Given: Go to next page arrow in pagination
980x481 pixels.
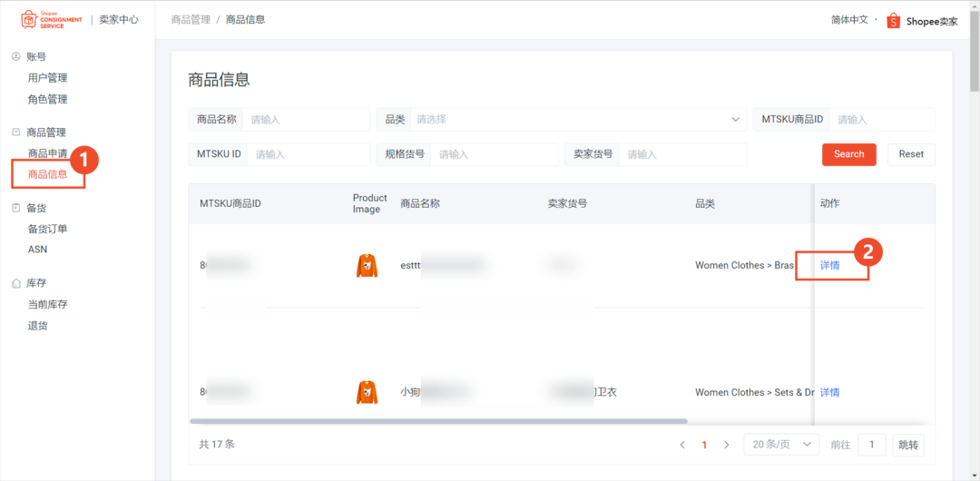Looking at the screenshot, I should click(726, 445).
